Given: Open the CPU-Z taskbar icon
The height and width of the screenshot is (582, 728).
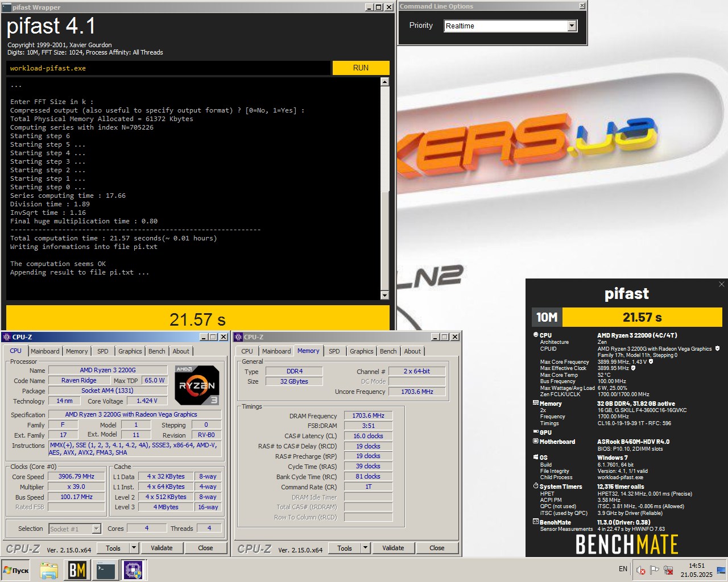Looking at the screenshot, I should coord(134,570).
